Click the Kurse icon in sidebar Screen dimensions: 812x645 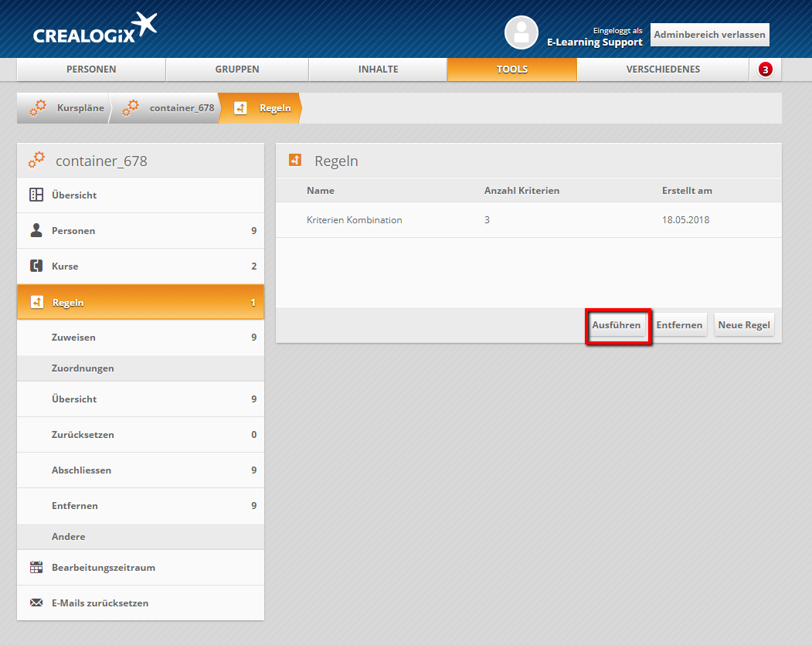(36, 266)
